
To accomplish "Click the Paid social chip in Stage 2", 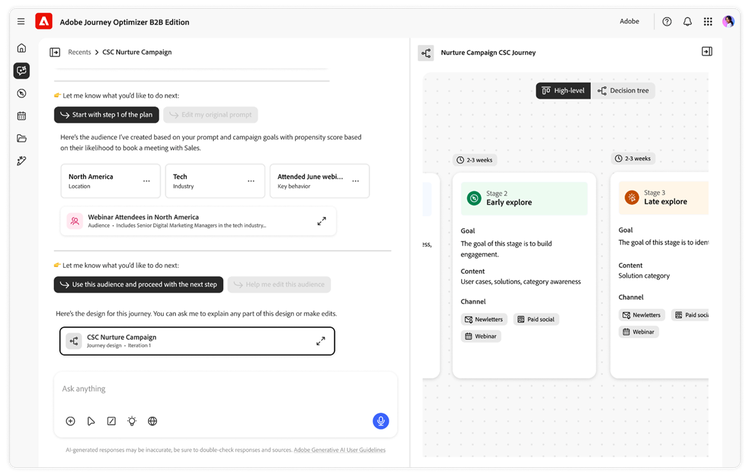I will [x=536, y=319].
